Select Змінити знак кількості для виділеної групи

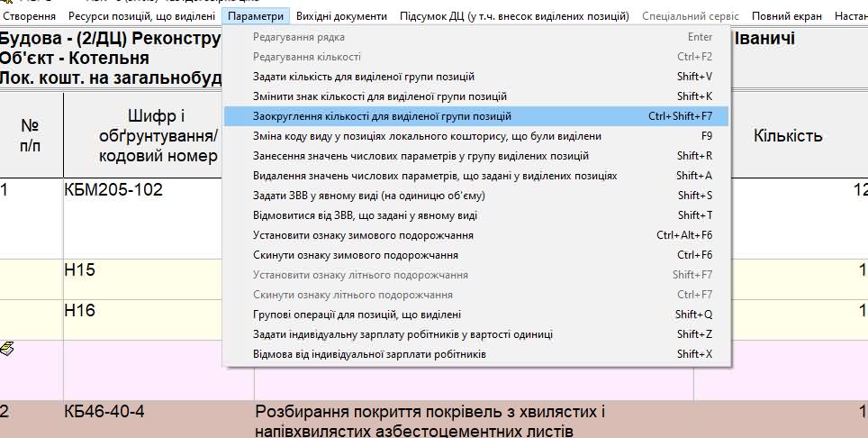point(379,96)
